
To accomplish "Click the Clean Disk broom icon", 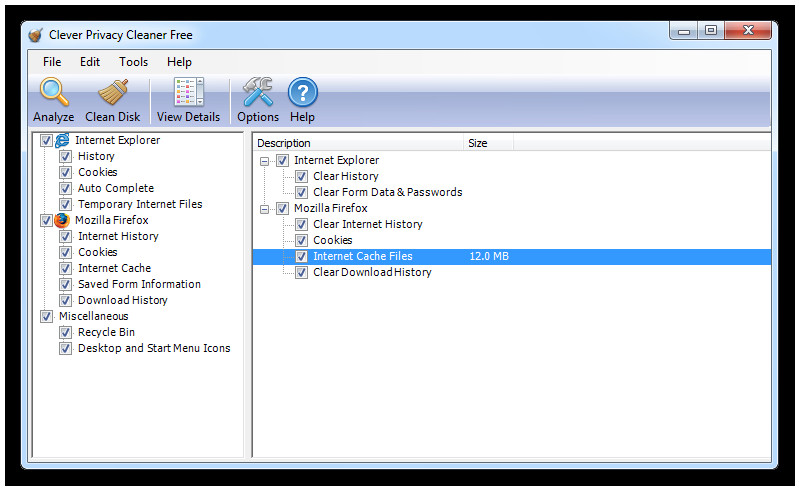I will [x=113, y=92].
